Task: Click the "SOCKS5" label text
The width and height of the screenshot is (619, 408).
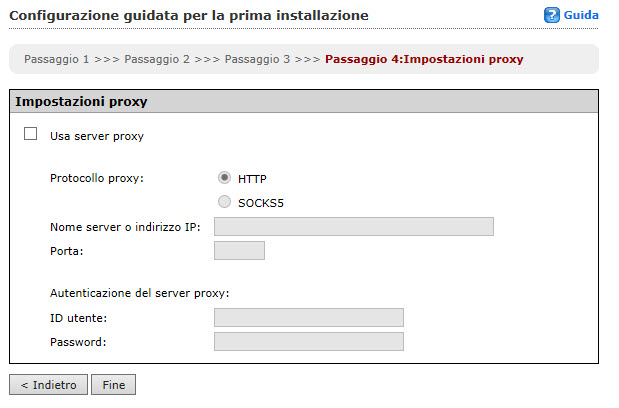Action: 259,203
